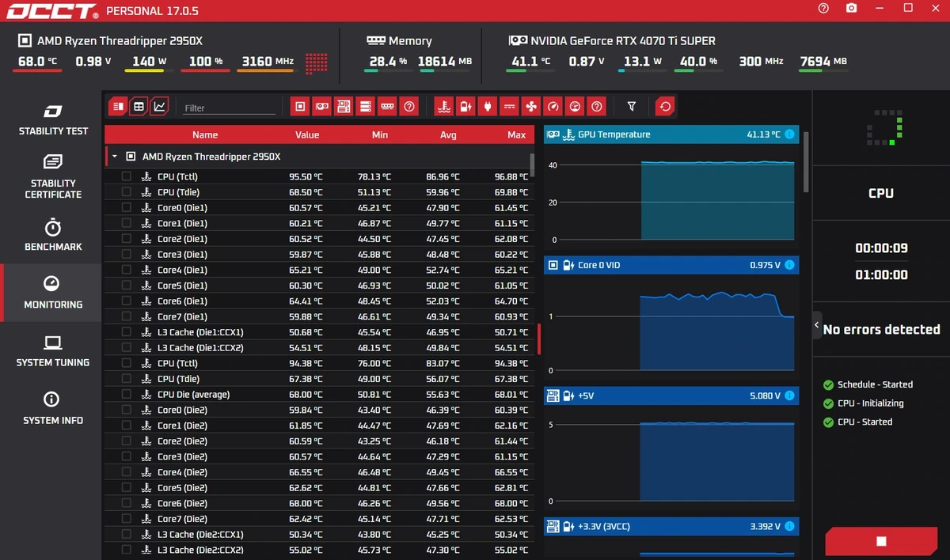This screenshot has height=560, width=950.
Task: Check the L3 Cache (Die1:CCX1) checkbox
Action: pyautogui.click(x=127, y=332)
